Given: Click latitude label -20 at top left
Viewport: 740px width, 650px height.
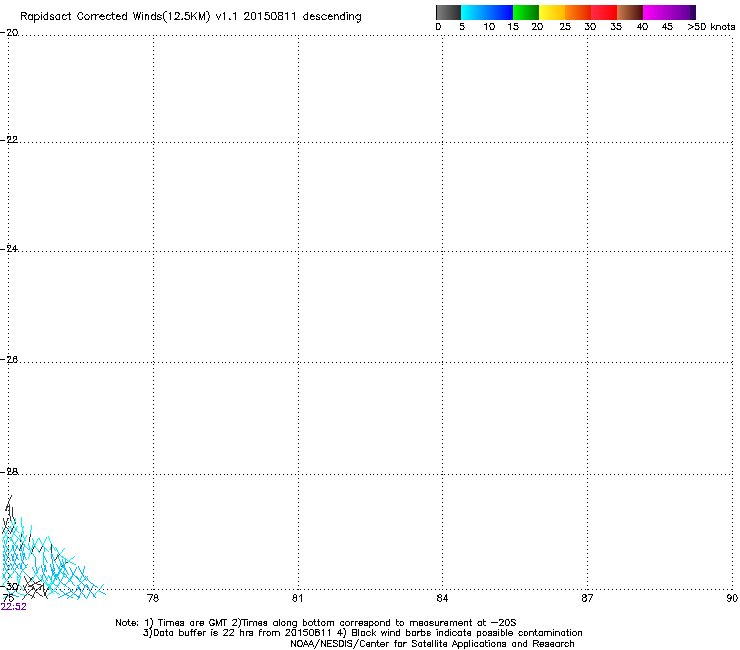Looking at the screenshot, I should point(9,33).
